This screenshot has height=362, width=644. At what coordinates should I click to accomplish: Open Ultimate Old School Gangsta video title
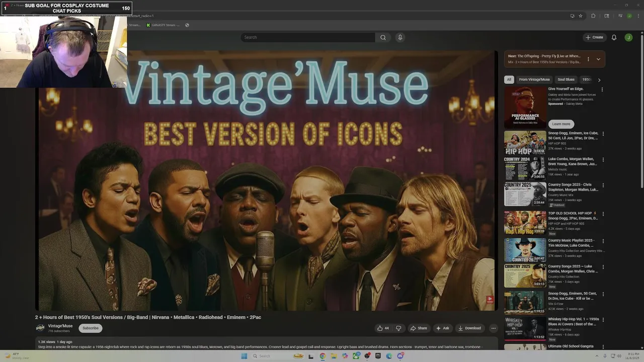[x=571, y=346]
